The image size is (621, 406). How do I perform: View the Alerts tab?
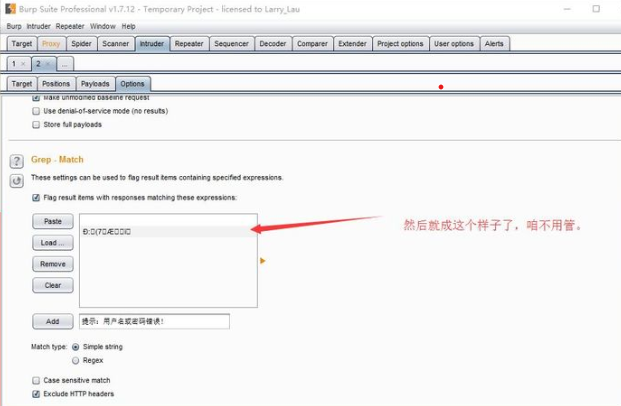[x=494, y=44]
